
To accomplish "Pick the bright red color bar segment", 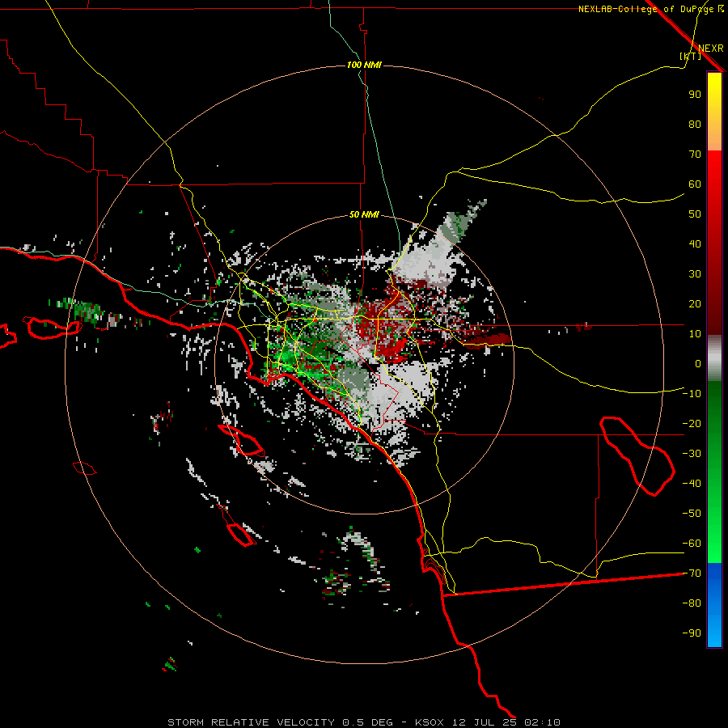I will coord(714,170).
